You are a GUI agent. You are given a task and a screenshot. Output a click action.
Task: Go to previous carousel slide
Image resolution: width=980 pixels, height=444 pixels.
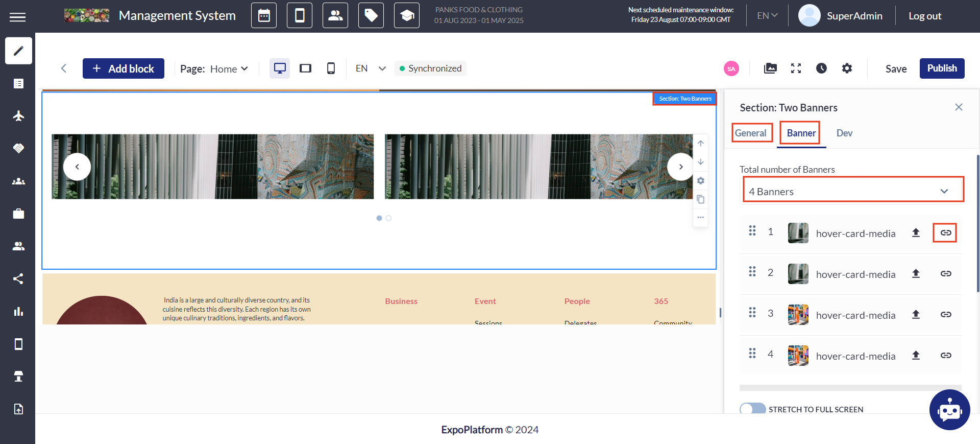point(77,167)
